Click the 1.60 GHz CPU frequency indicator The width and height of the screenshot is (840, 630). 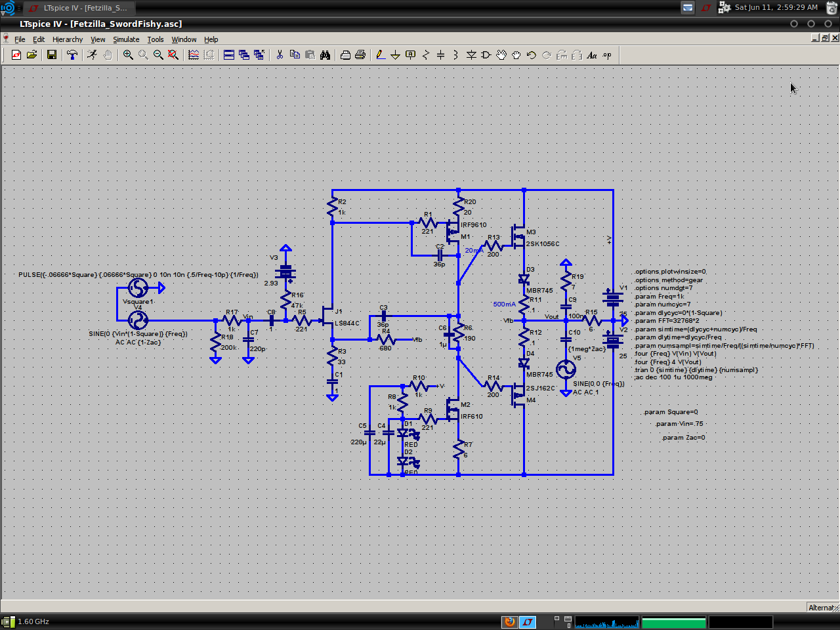click(33, 621)
